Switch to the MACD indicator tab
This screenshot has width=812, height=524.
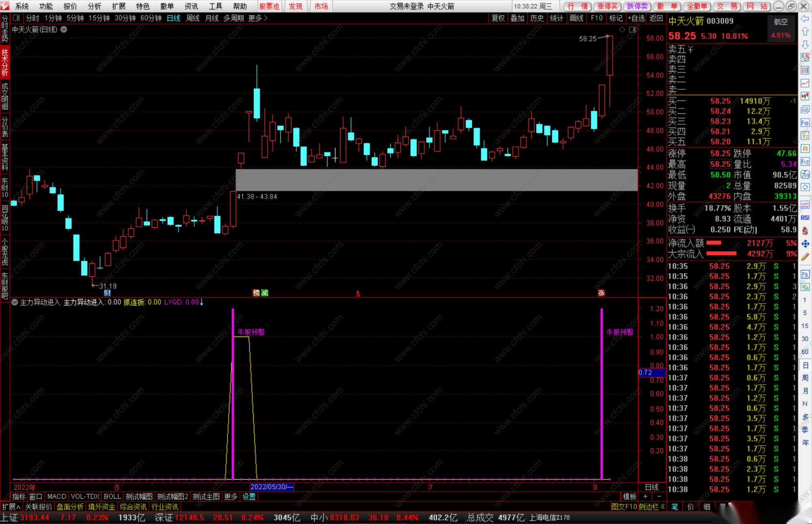56,496
